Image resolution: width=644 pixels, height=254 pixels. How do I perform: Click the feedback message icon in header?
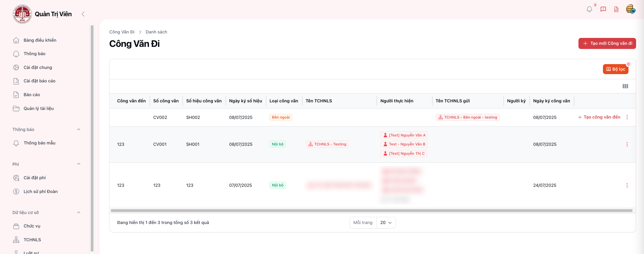pos(603,9)
